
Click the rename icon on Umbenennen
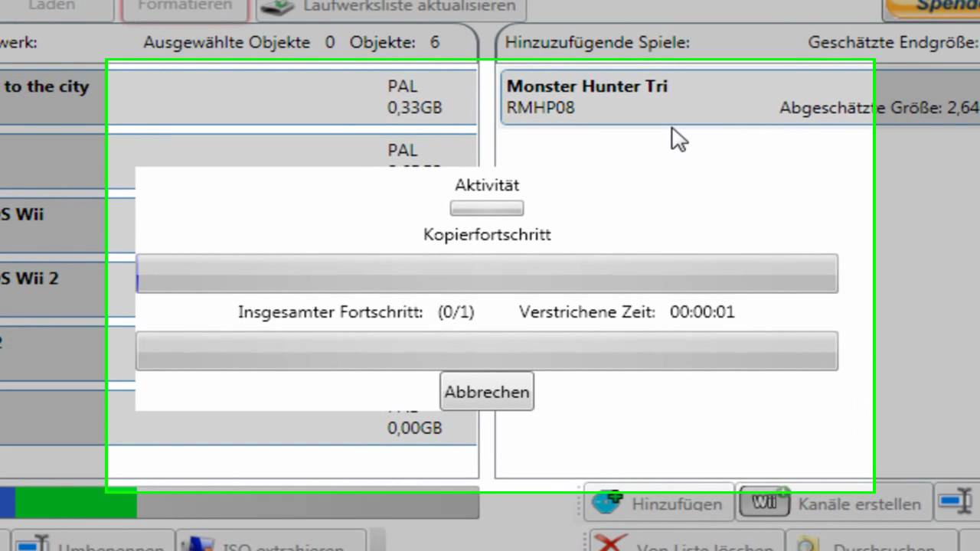pos(34,543)
